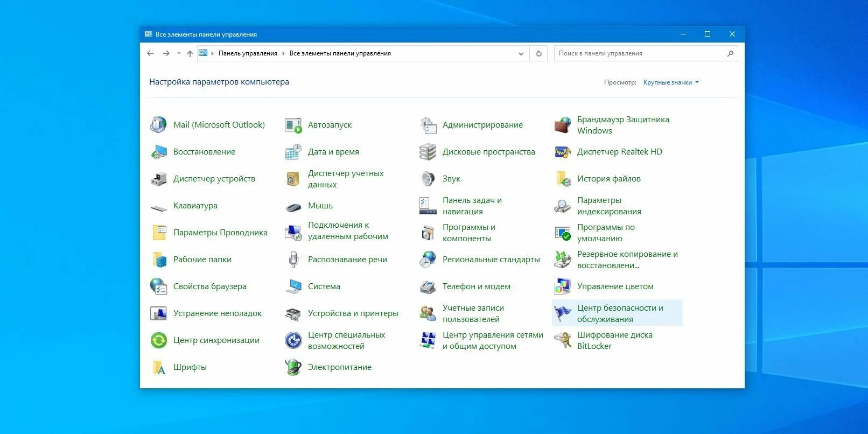
Task: Click Все элементы панели управления breadcrumb
Action: pyautogui.click(x=340, y=53)
